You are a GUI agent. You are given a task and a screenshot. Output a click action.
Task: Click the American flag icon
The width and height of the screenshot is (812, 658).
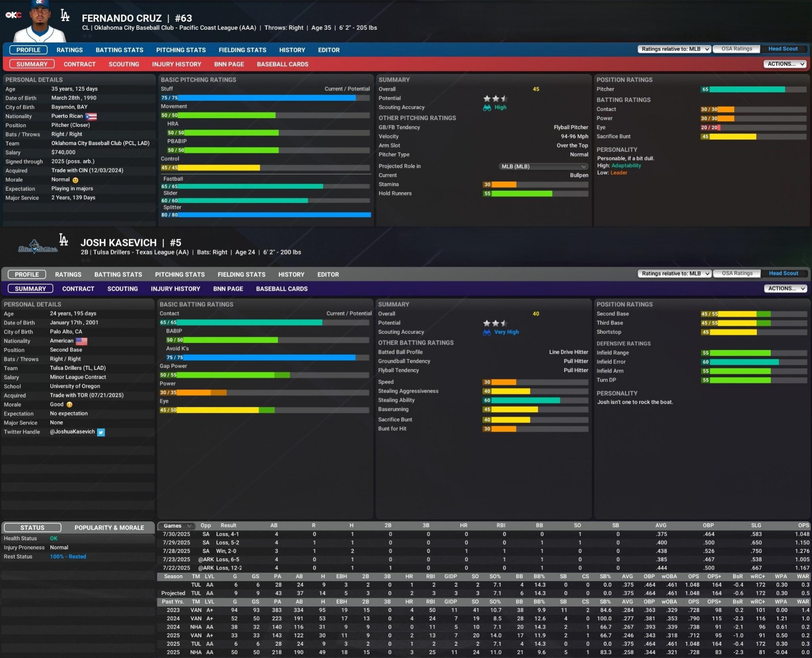pos(81,341)
